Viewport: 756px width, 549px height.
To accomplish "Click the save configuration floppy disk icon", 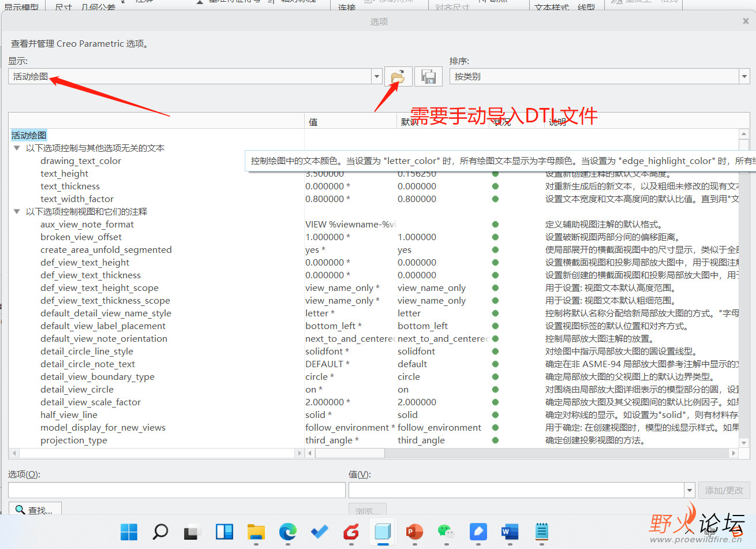I will click(x=428, y=76).
